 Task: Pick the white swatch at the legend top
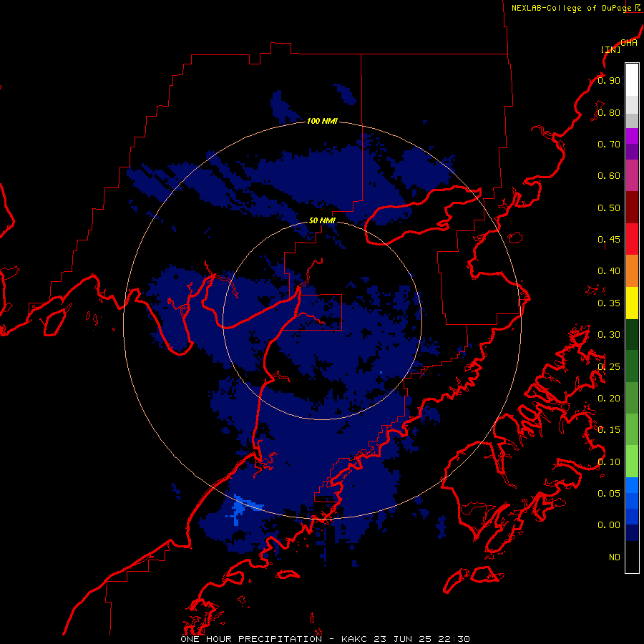click(x=632, y=79)
